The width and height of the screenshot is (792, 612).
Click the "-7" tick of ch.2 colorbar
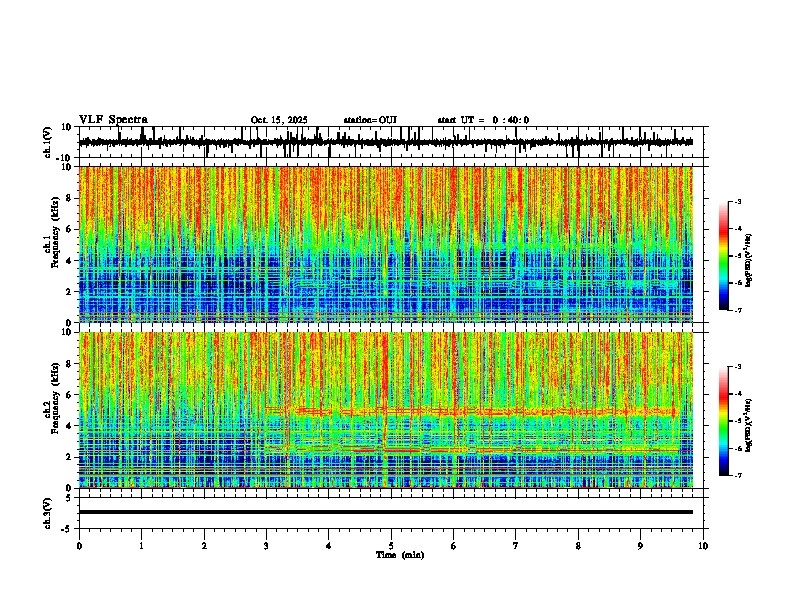pos(738,475)
